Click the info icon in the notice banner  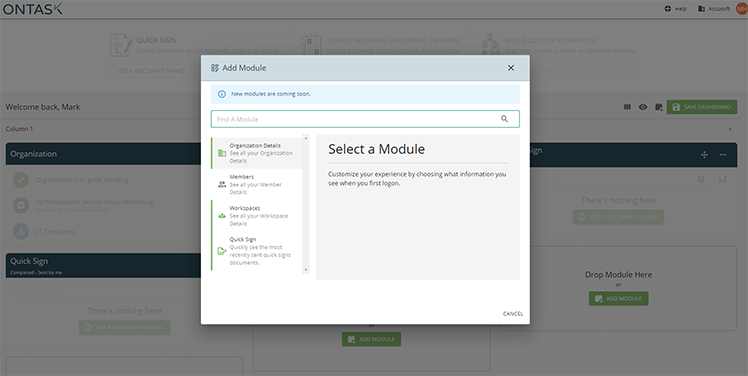coord(221,94)
